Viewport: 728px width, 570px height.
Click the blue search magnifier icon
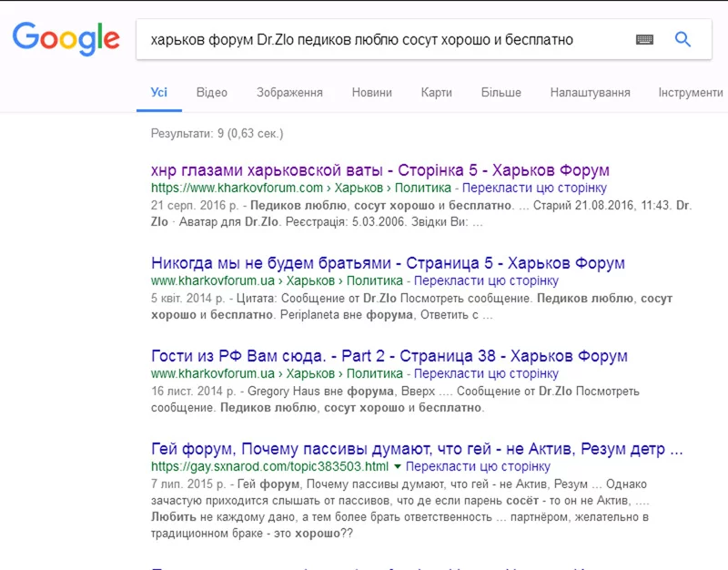pos(682,39)
